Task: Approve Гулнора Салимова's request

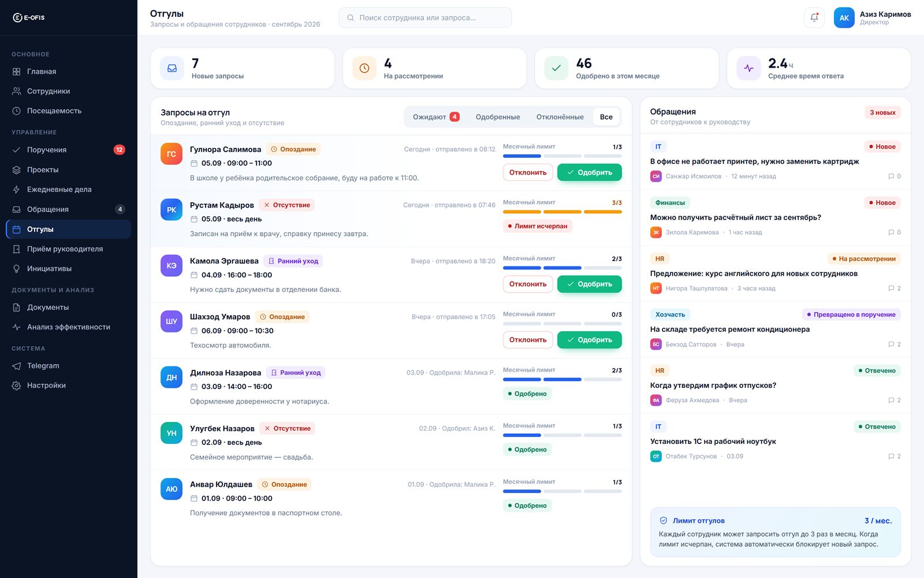Action: pos(589,172)
